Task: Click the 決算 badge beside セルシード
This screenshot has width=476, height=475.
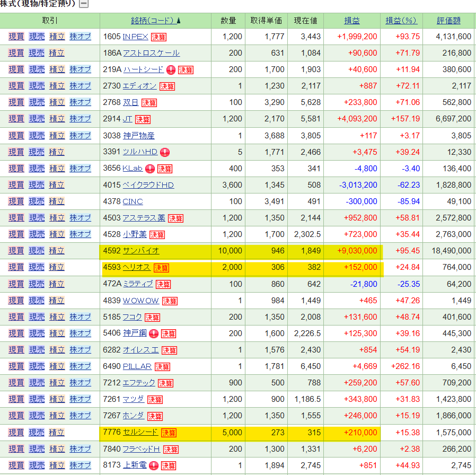Action: coord(169,433)
